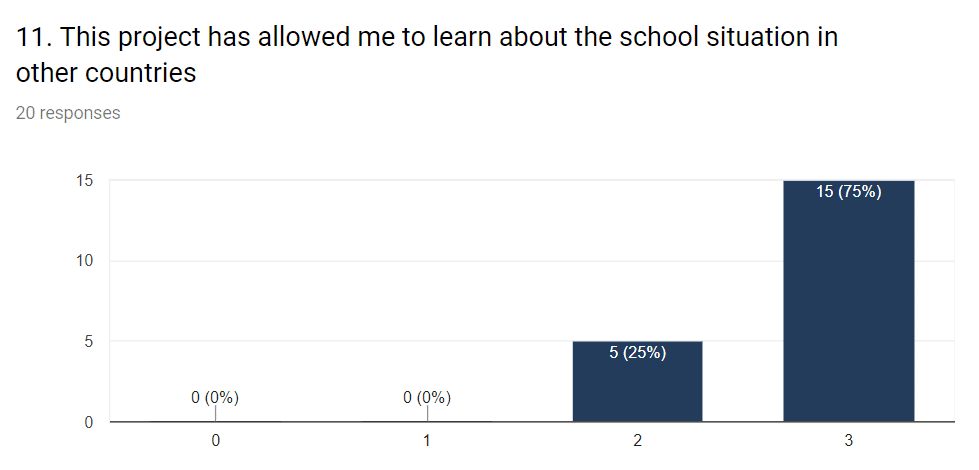Click the y-axis value 10
Screen dimensions: 979x470
point(84,261)
